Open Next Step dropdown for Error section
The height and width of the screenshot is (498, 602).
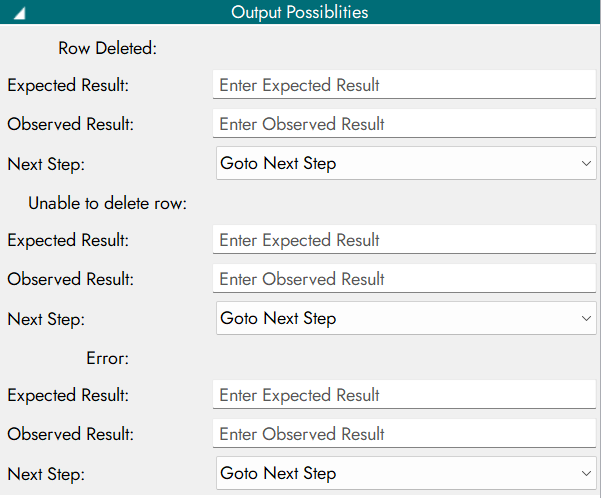tap(404, 473)
